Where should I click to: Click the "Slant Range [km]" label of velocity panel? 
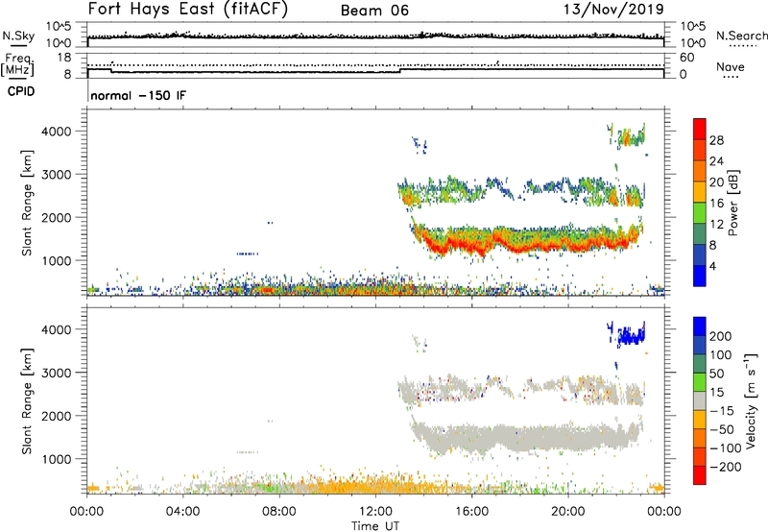point(27,401)
